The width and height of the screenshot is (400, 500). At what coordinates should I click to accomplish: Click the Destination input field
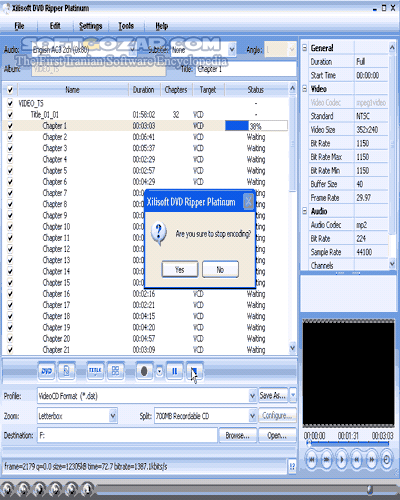tap(127, 435)
